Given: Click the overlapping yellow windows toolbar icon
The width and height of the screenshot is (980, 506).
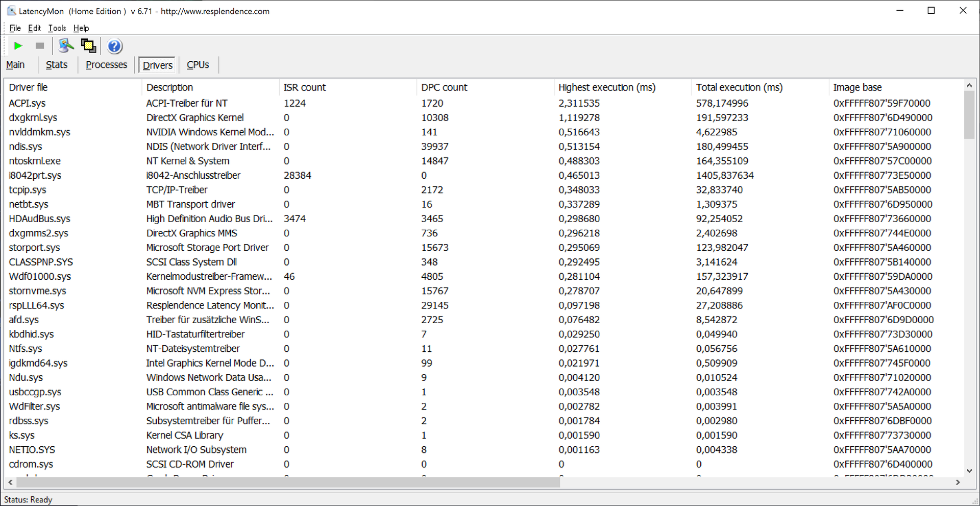Looking at the screenshot, I should tap(89, 46).
